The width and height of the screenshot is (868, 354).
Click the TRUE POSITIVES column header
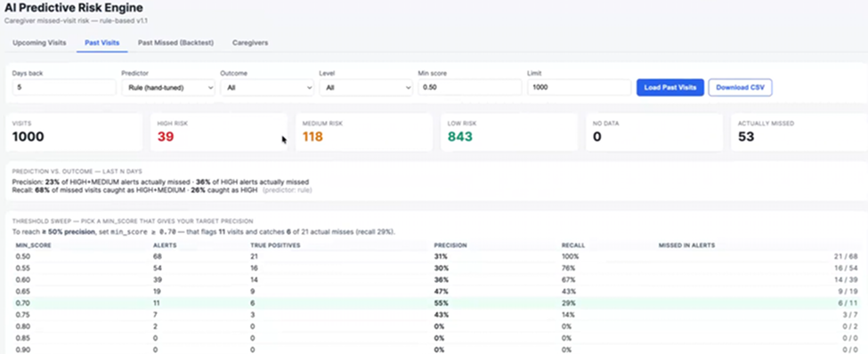275,245
